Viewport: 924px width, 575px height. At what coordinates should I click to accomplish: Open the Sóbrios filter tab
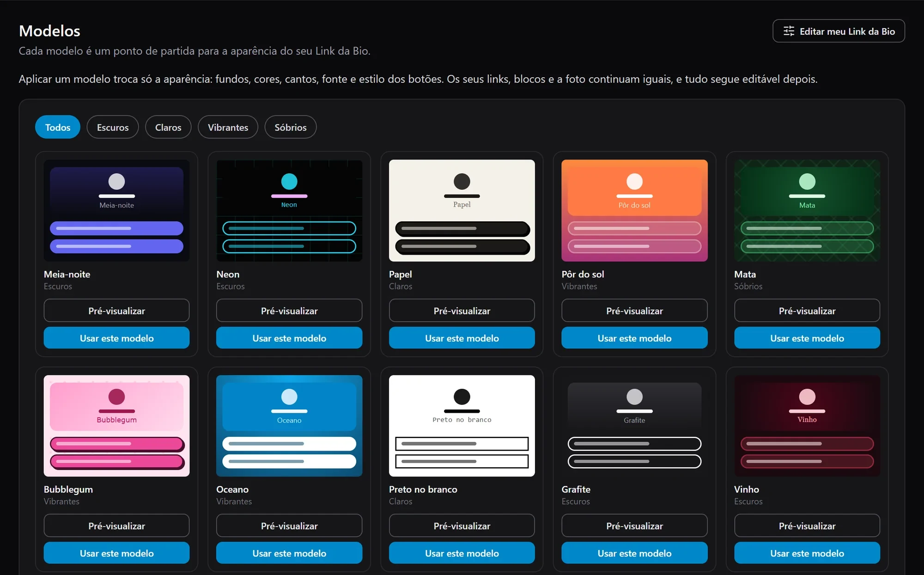tap(291, 127)
